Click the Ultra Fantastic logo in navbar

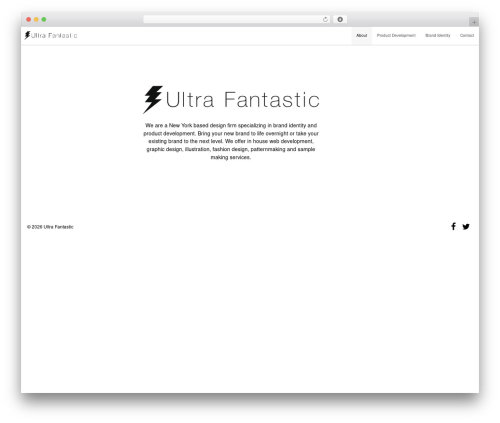51,35
